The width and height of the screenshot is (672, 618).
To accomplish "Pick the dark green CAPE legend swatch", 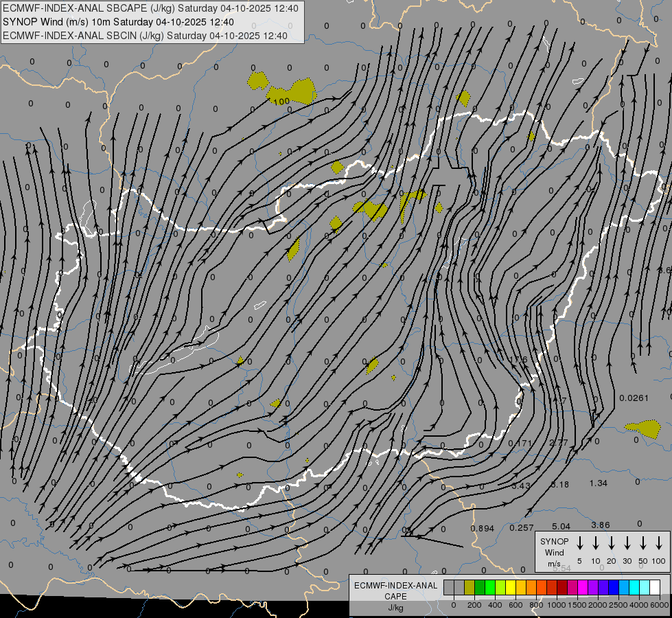I will tap(480, 587).
